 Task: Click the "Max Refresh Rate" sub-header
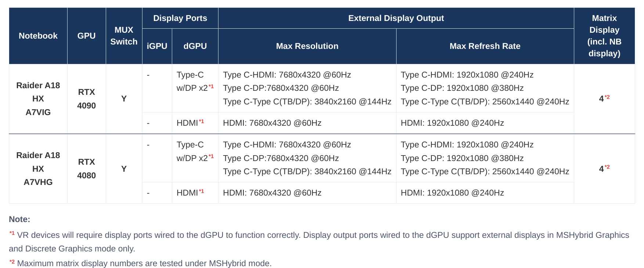[x=485, y=46]
